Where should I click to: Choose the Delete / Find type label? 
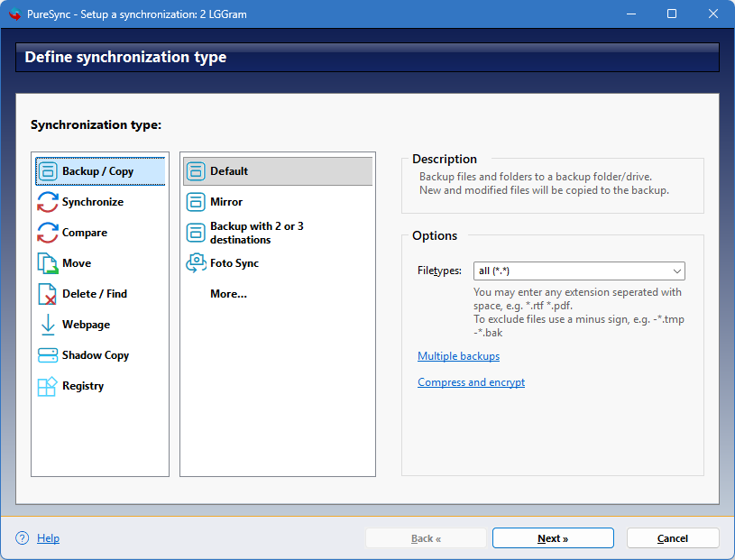click(x=95, y=294)
